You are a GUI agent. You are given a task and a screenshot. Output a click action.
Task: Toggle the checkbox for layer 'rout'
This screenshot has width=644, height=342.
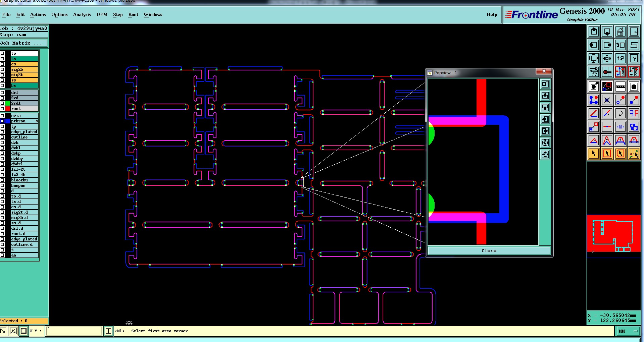click(x=2, y=109)
